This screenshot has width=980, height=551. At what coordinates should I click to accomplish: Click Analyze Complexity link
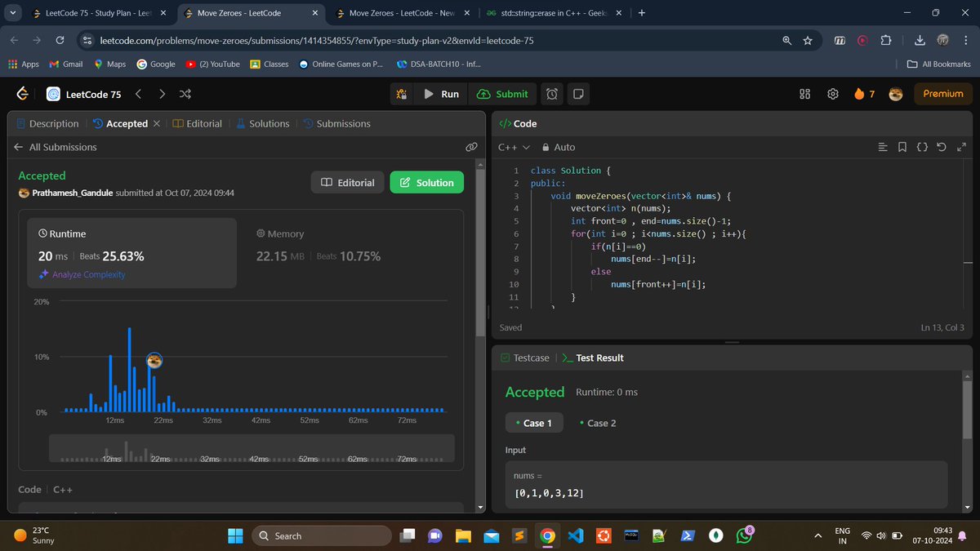pyautogui.click(x=82, y=274)
